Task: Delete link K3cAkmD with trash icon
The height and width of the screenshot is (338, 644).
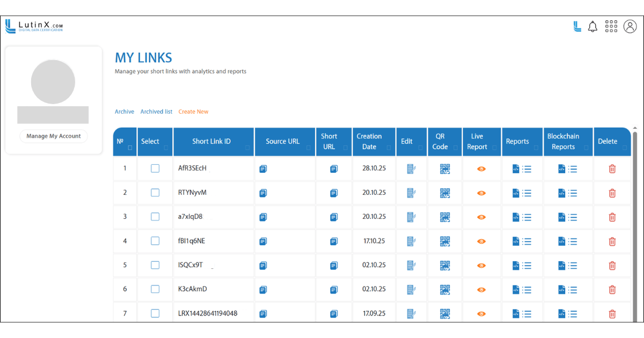Action: coord(612,289)
